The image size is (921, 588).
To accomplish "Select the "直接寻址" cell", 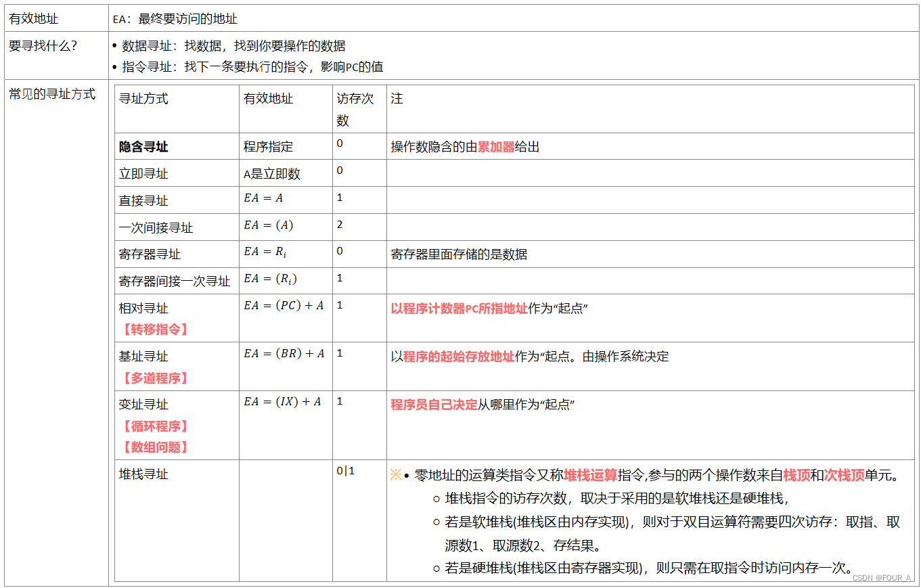I will click(143, 201).
